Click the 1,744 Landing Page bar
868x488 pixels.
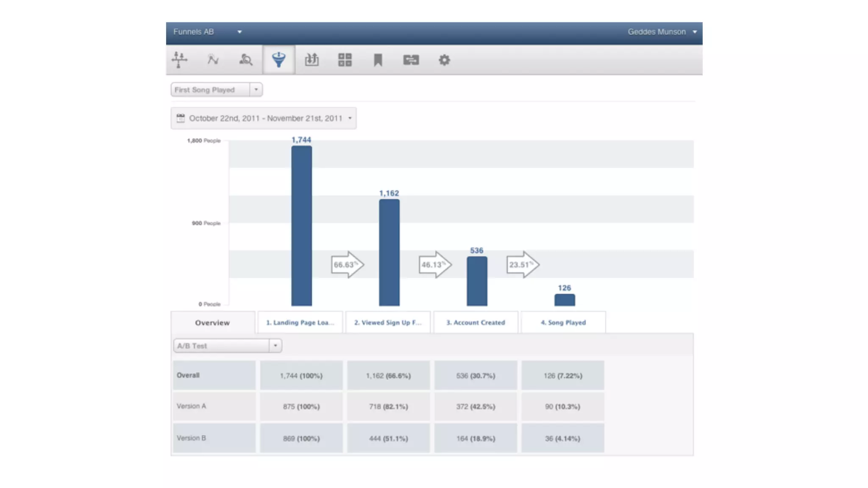point(301,226)
